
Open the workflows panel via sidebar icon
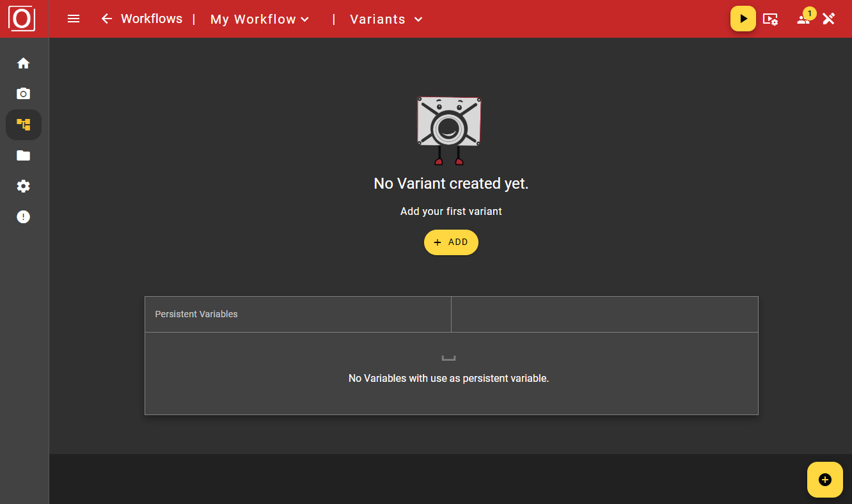[23, 124]
